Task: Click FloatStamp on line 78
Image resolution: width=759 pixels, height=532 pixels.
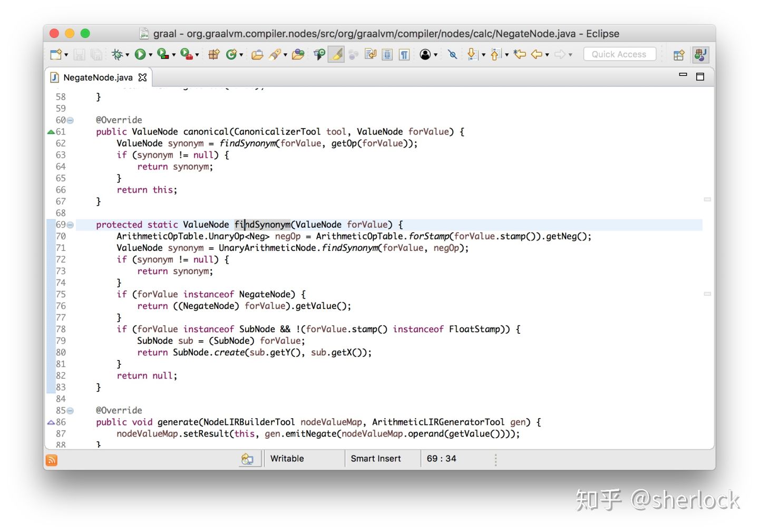Action: point(474,330)
